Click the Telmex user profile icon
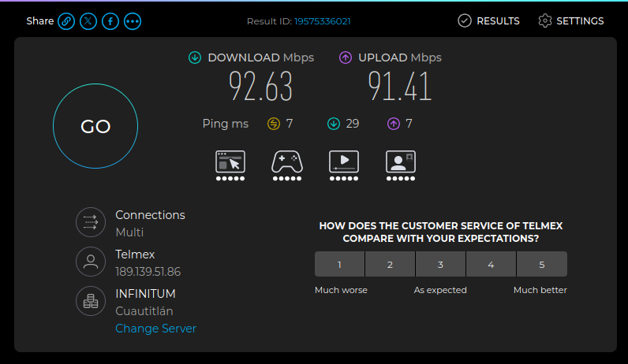 [x=91, y=262]
